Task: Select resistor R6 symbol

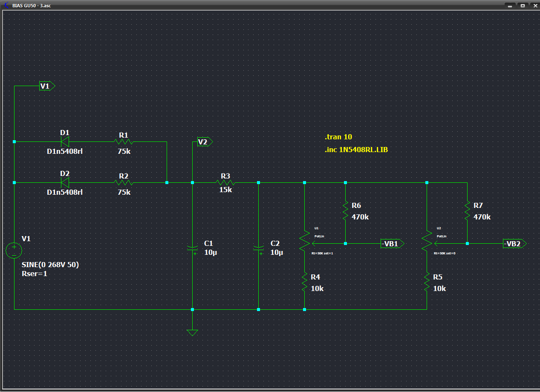Action: [345, 210]
